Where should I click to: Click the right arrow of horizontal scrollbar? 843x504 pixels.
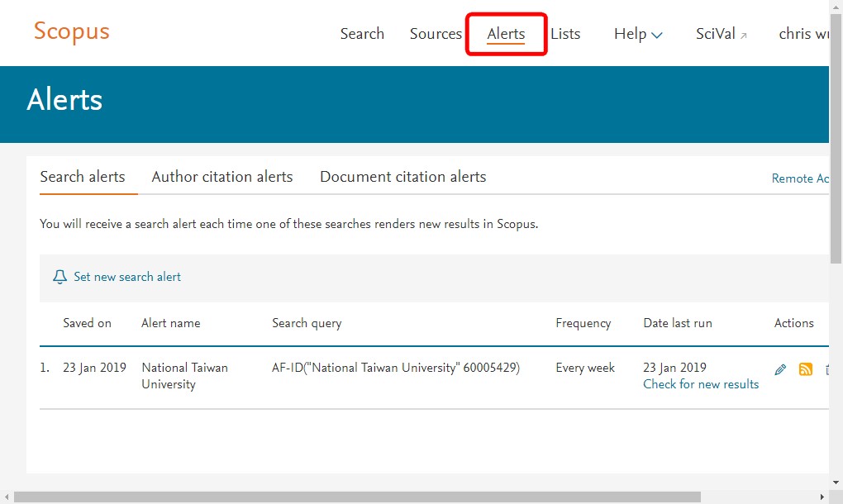[822, 497]
